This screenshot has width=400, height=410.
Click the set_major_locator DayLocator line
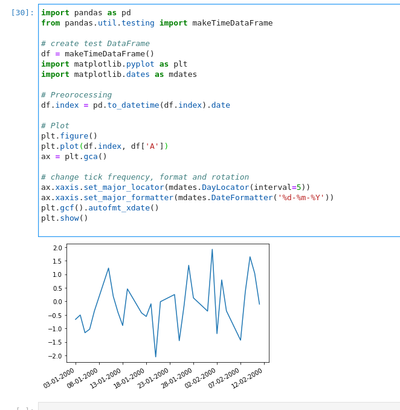(176, 187)
